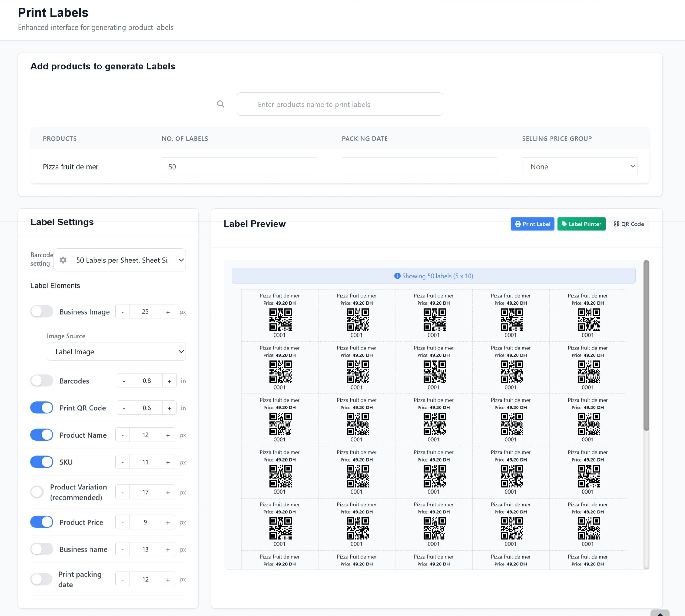Click the QR Code button
685x616 pixels.
(629, 224)
